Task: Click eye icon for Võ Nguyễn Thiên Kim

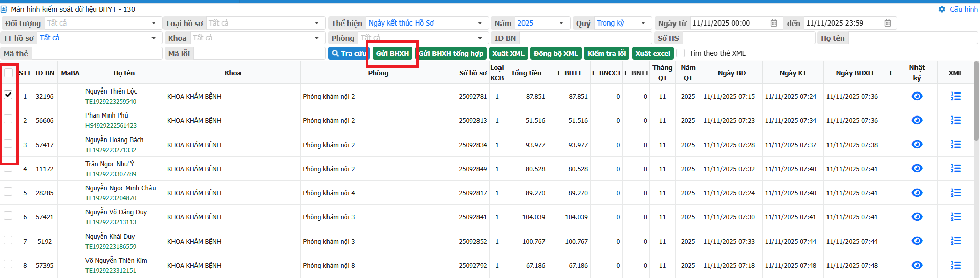Action: pyautogui.click(x=917, y=265)
